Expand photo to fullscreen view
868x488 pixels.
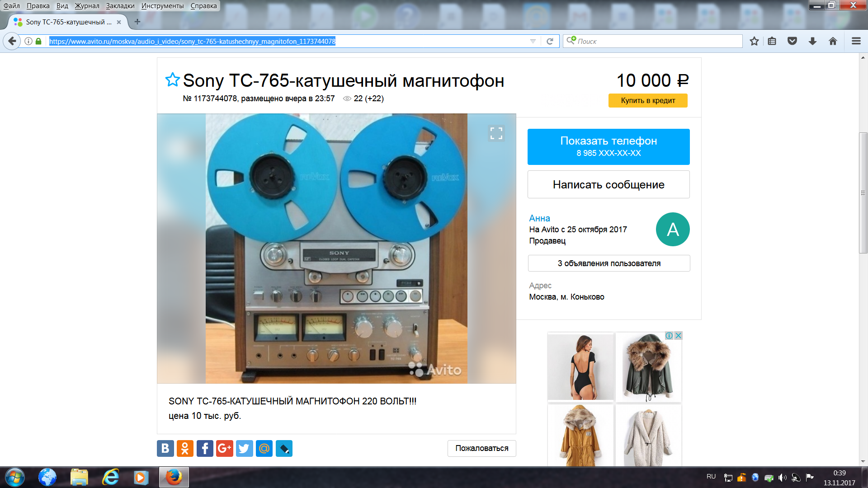click(496, 133)
